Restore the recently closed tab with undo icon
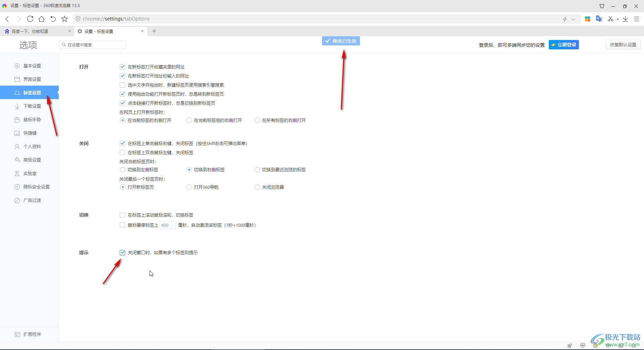Viewport: 644px width, 350px height. [53, 19]
